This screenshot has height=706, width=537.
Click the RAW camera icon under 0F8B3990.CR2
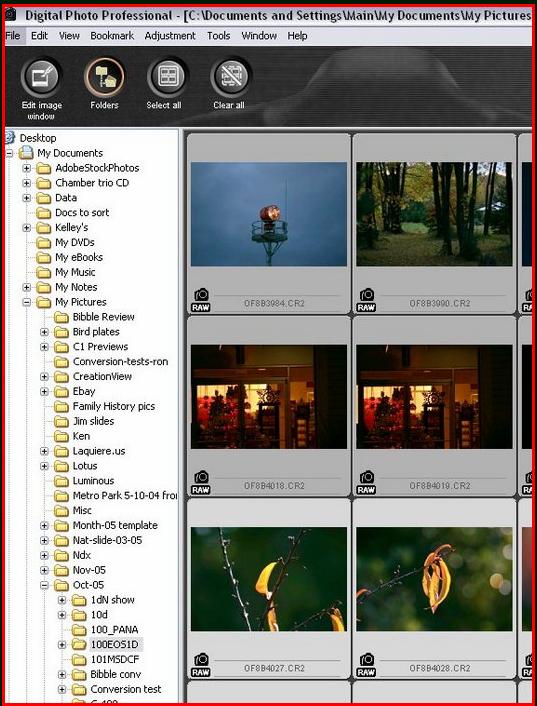coord(366,300)
